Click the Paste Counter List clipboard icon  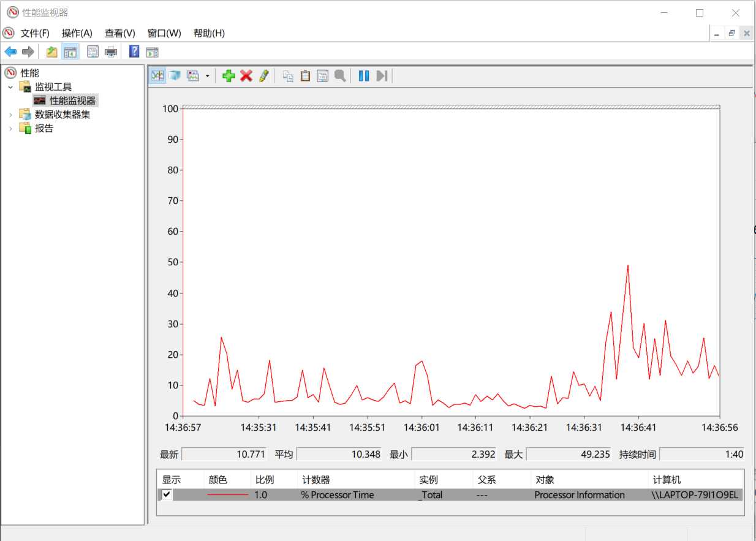(x=305, y=76)
